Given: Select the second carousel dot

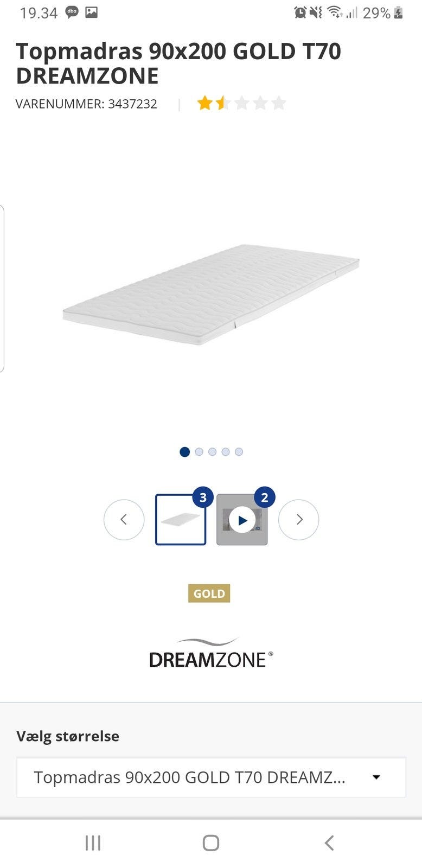Looking at the screenshot, I should pyautogui.click(x=199, y=452).
